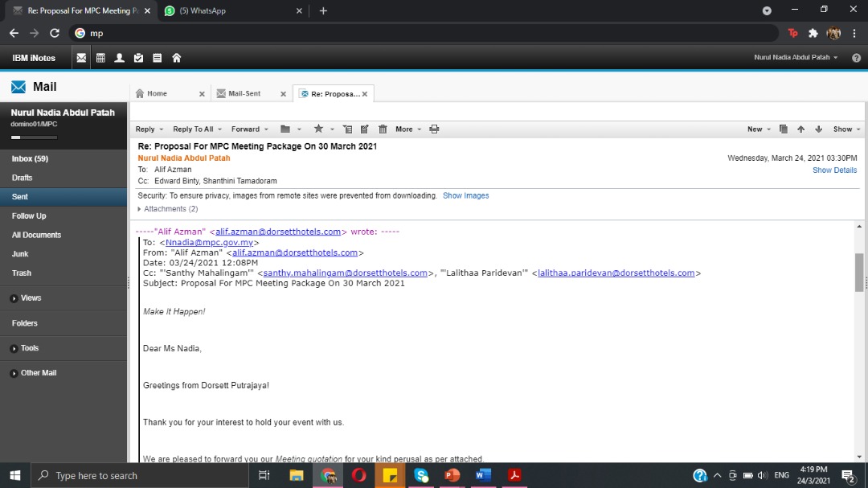Open the To Do list icon

click(138, 58)
